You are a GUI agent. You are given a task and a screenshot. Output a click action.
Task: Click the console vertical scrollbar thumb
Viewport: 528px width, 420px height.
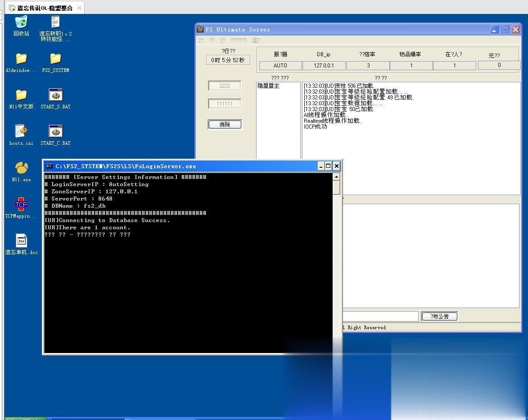[x=336, y=188]
